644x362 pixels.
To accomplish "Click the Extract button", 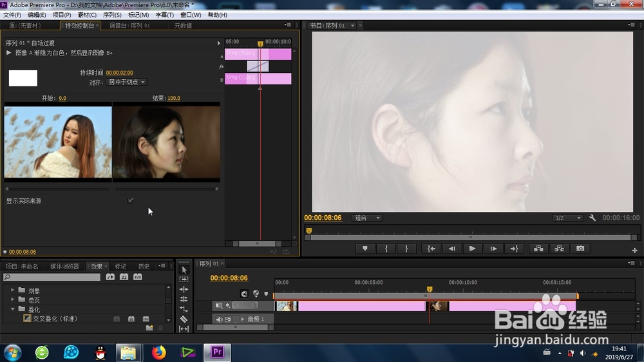I will pos(559,249).
